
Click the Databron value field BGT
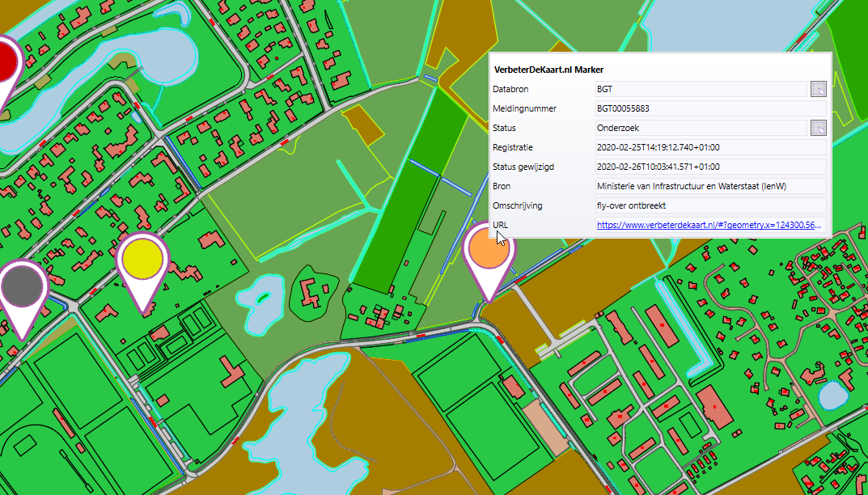coord(700,89)
